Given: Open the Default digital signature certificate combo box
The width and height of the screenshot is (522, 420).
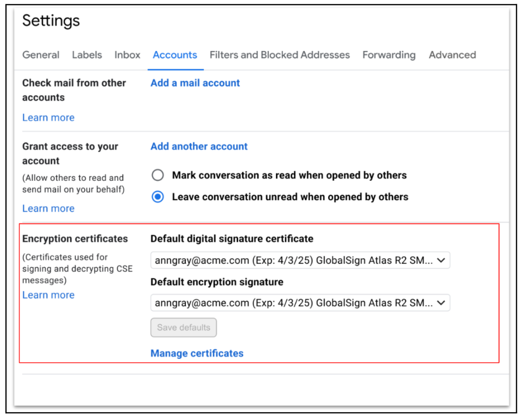Looking at the screenshot, I should pyautogui.click(x=300, y=260).
